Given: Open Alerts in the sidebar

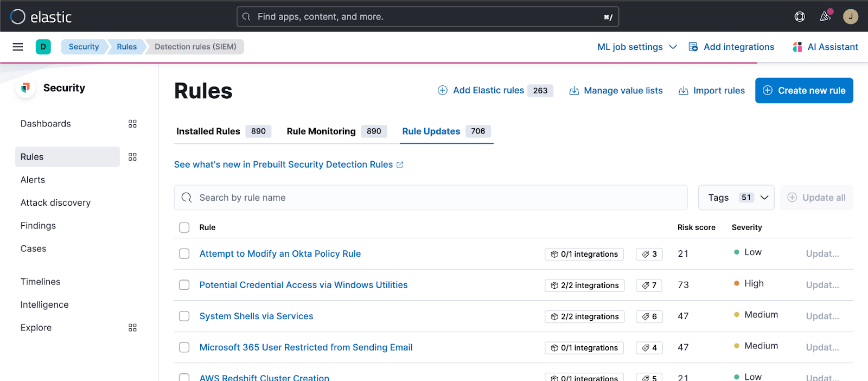Looking at the screenshot, I should click(33, 180).
